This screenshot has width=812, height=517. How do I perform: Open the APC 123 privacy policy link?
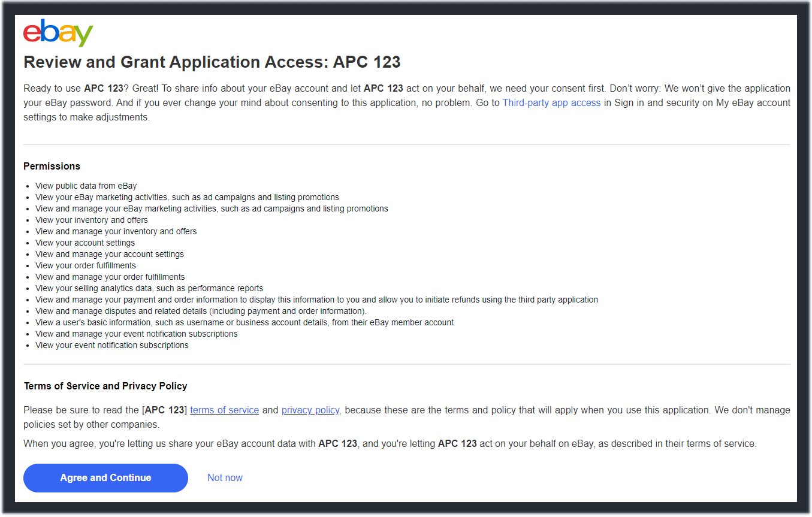click(x=311, y=410)
